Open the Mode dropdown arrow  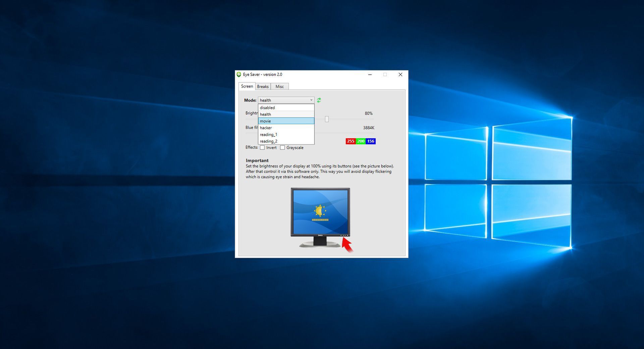(311, 100)
